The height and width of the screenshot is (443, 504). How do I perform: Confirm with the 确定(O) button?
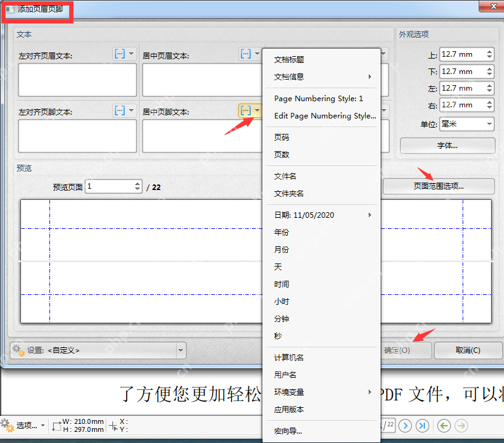coord(406,350)
